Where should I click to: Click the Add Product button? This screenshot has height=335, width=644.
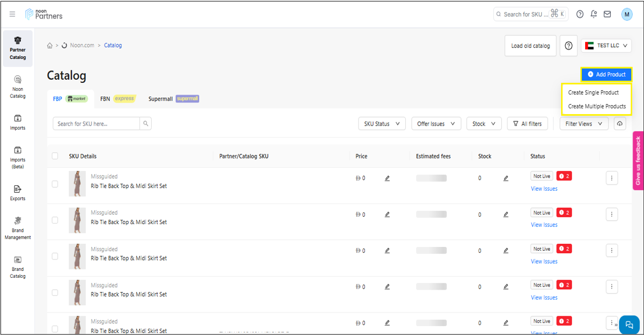tap(606, 75)
